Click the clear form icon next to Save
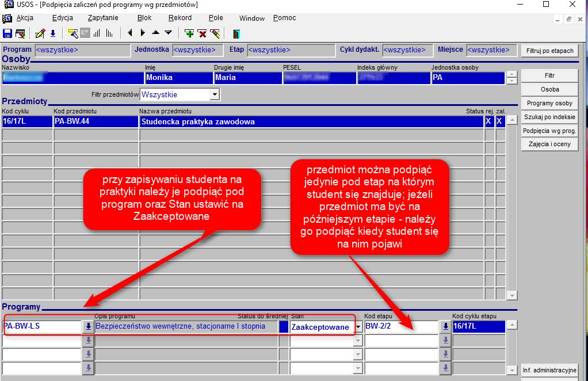Screen dimensions: 588x381 point(20,34)
